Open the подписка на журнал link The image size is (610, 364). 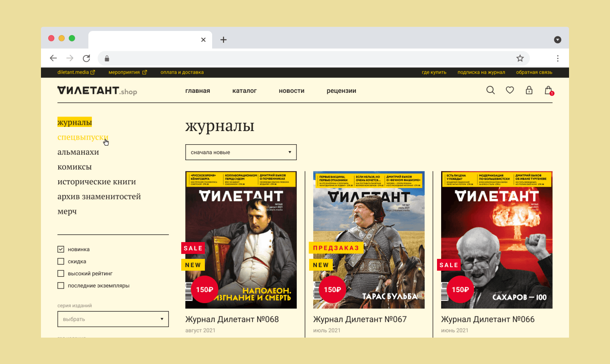click(481, 72)
